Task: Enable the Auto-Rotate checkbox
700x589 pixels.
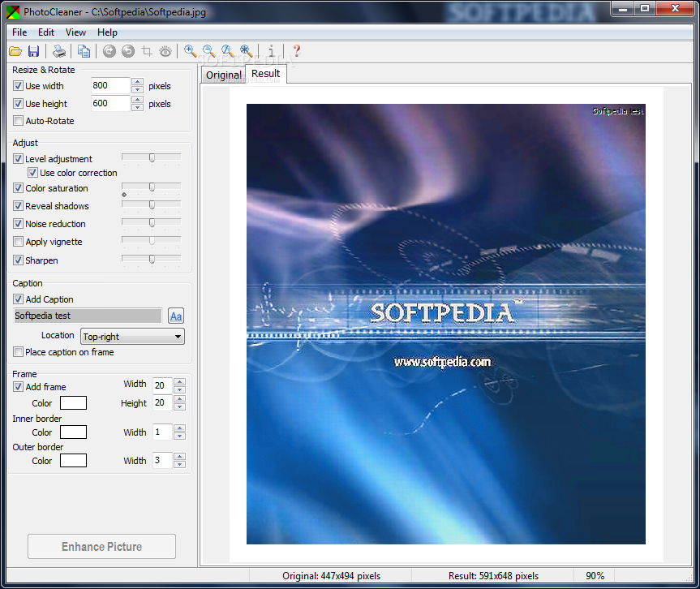Action: coord(18,121)
